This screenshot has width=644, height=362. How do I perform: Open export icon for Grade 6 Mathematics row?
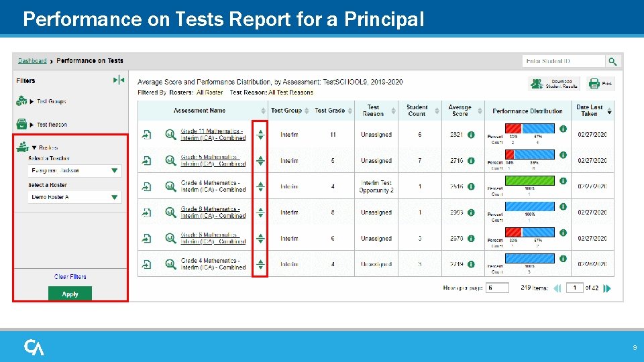147,238
